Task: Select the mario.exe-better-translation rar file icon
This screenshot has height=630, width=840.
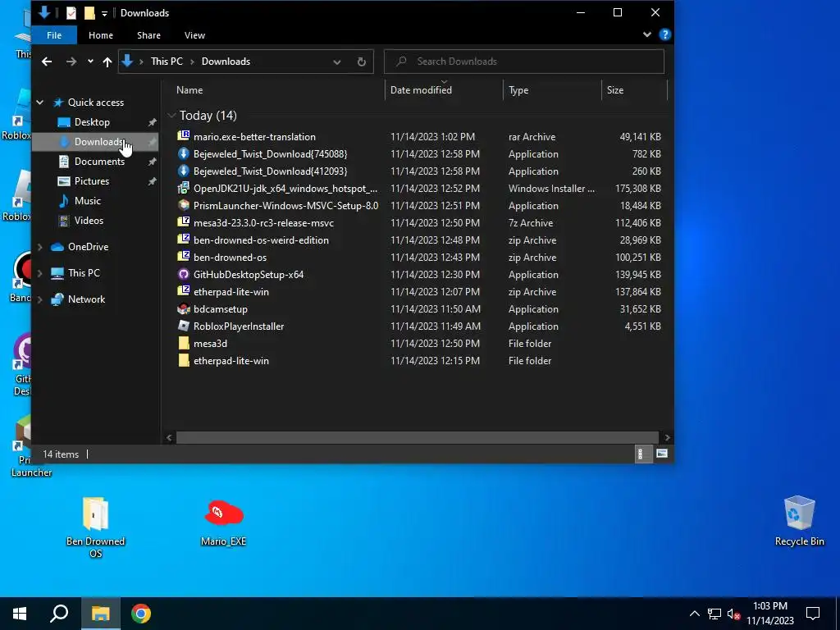Action: click(x=184, y=136)
